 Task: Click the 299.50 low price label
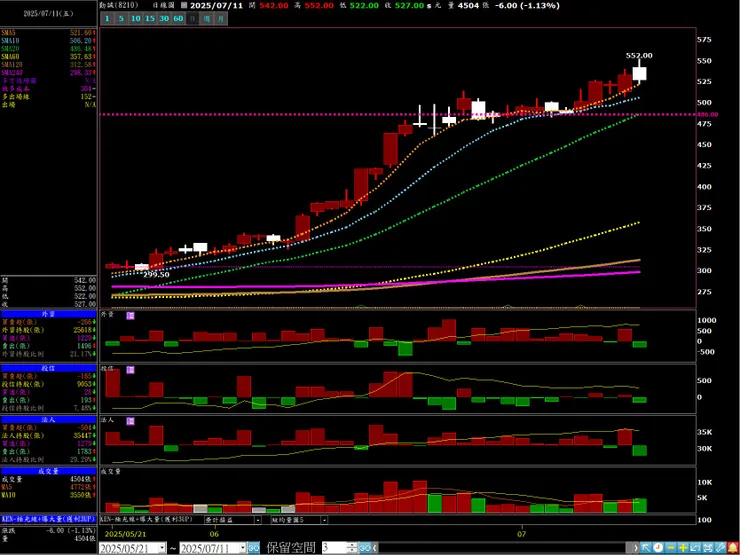pos(156,274)
